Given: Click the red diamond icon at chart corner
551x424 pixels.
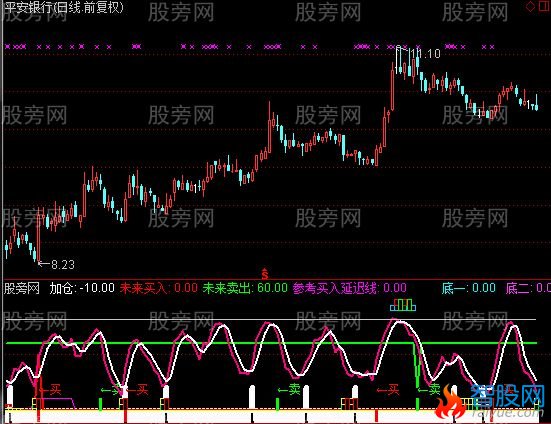Looking at the screenshot, I should (x=530, y=7).
